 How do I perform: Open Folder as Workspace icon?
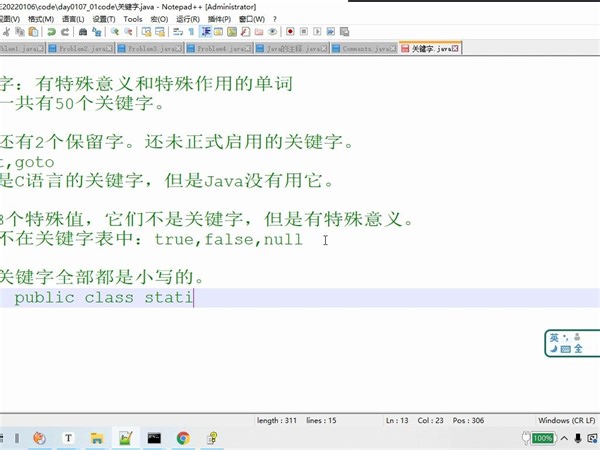tap(259, 32)
